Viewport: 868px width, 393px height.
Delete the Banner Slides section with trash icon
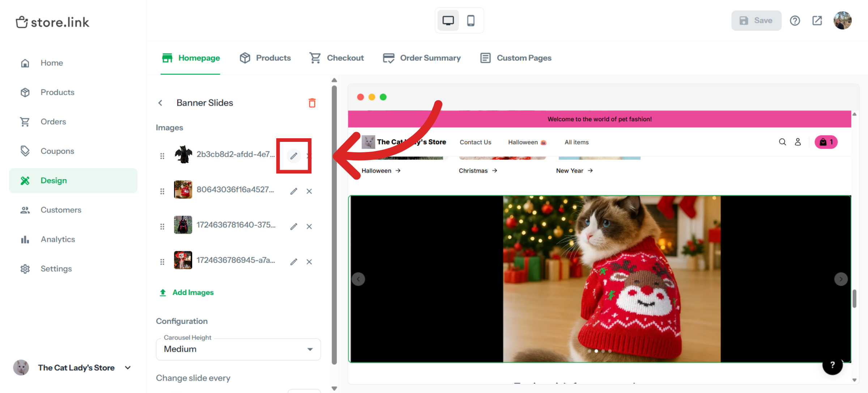click(x=312, y=103)
